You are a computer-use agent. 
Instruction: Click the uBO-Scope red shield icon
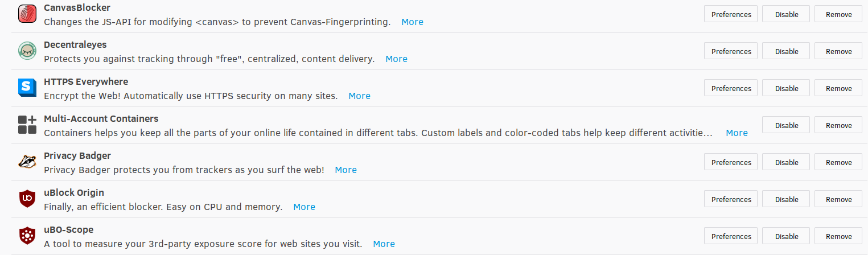(x=27, y=236)
